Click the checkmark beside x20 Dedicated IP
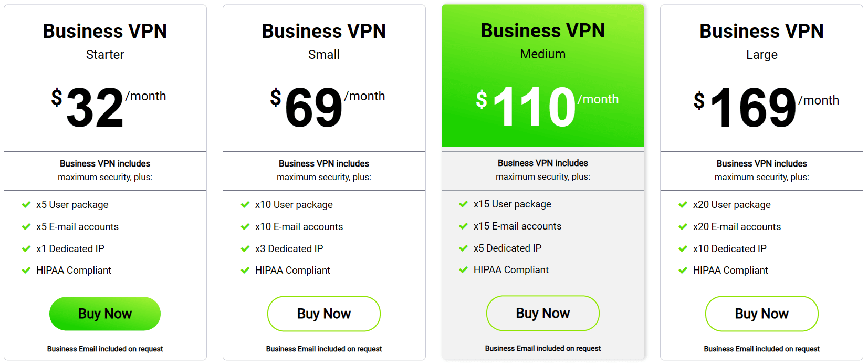 tap(683, 249)
